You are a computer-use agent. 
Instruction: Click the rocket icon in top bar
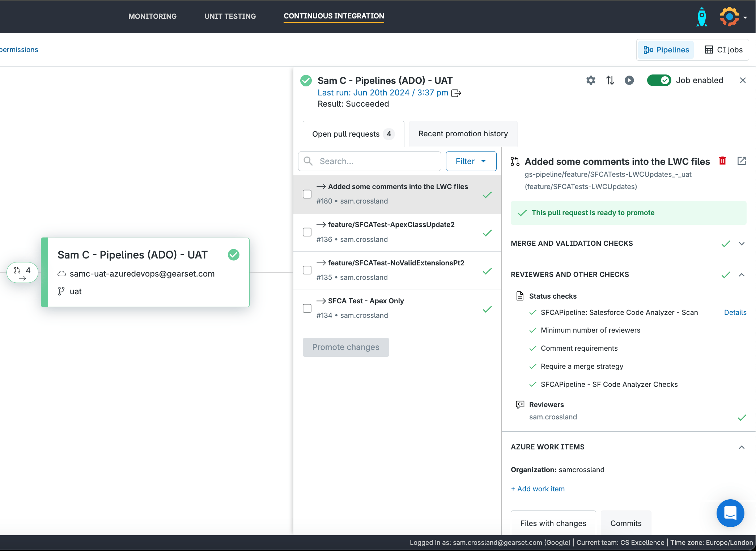(702, 17)
